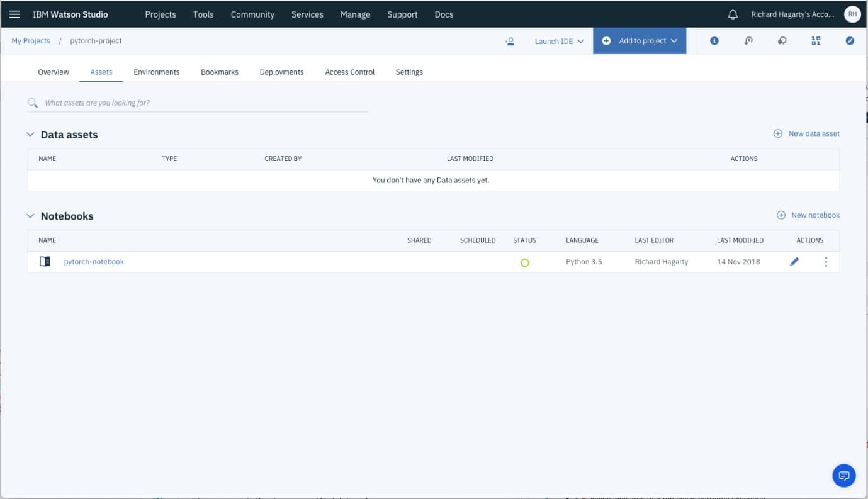Open the hamburger navigation menu
Screen dimensions: 868x499
[x=14, y=14]
